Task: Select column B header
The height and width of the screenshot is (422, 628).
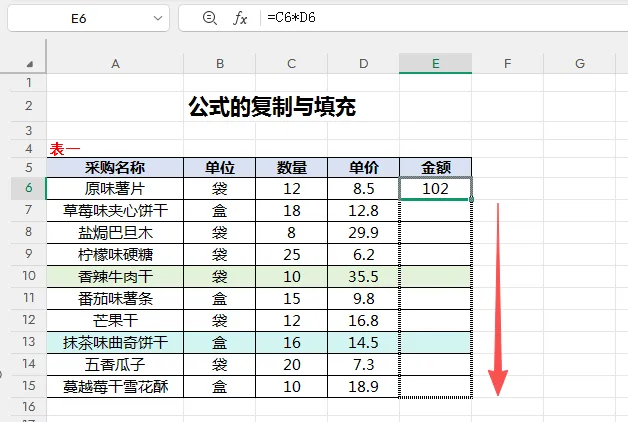Action: pos(219,64)
